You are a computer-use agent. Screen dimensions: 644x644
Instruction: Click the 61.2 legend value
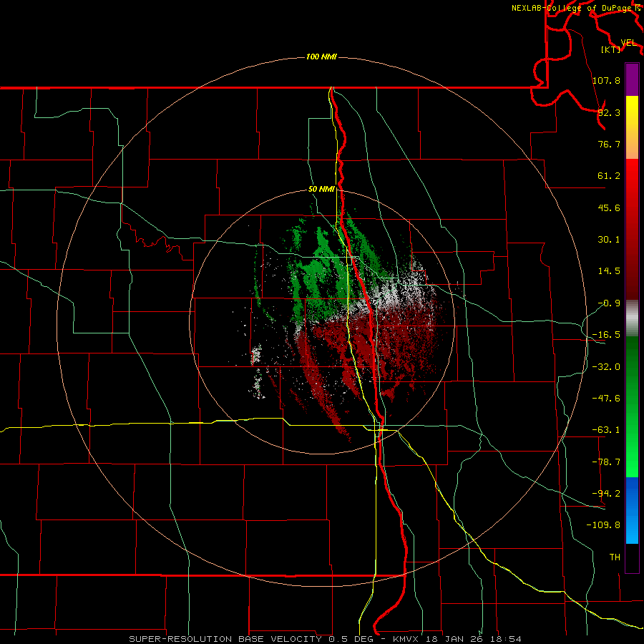[609, 176]
